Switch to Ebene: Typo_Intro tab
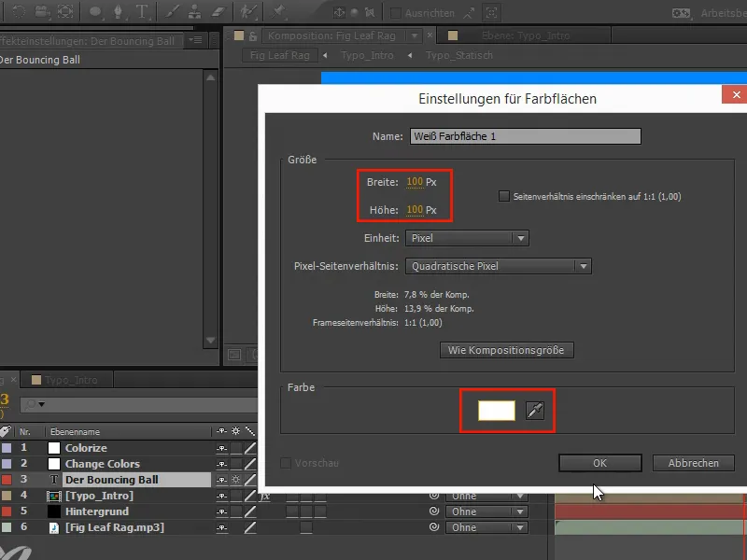 point(526,35)
